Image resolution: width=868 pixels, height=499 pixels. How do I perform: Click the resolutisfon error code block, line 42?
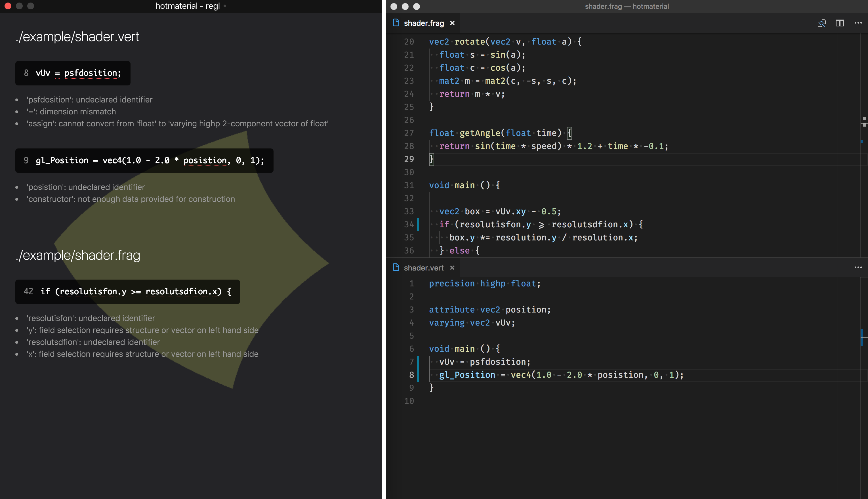coord(127,292)
